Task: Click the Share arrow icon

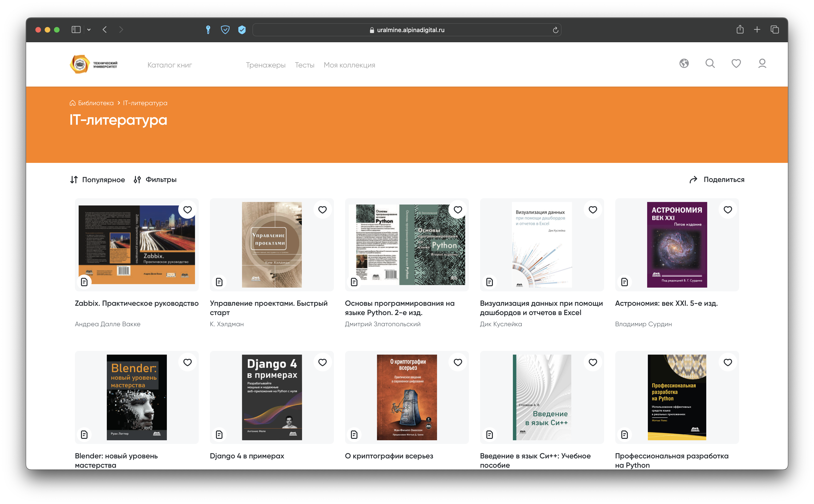Action: (x=693, y=180)
